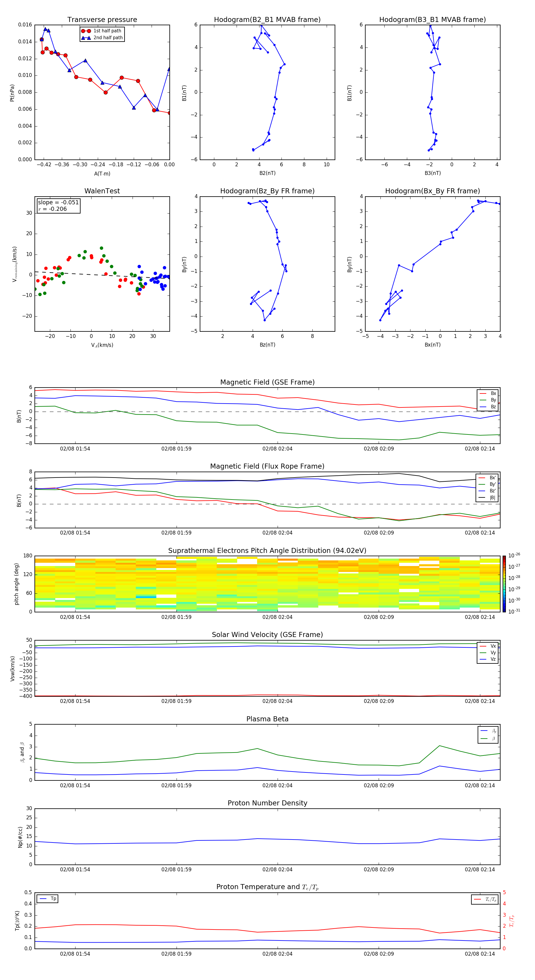Select the blue βp legend entry

(x=489, y=731)
